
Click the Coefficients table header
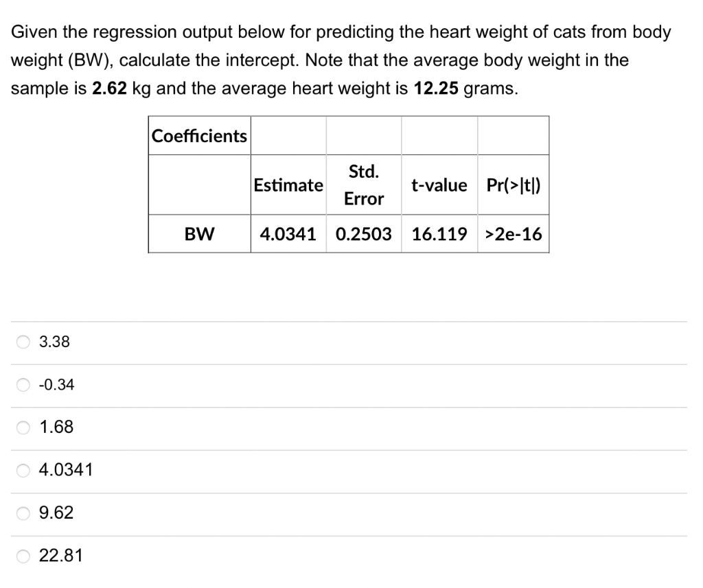(198, 136)
